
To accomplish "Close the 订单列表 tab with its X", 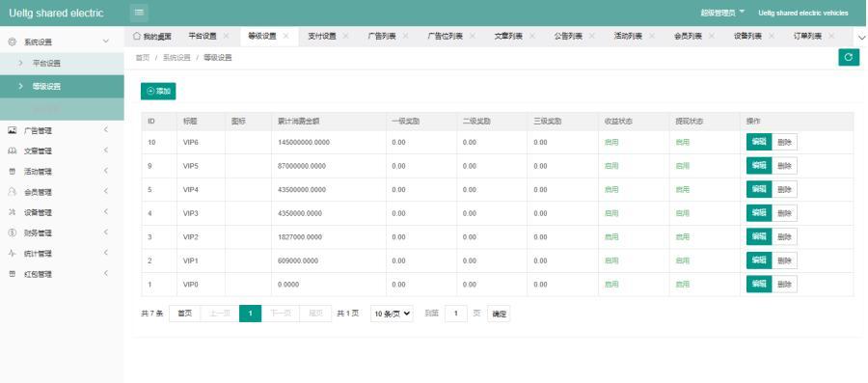I will [x=831, y=36].
